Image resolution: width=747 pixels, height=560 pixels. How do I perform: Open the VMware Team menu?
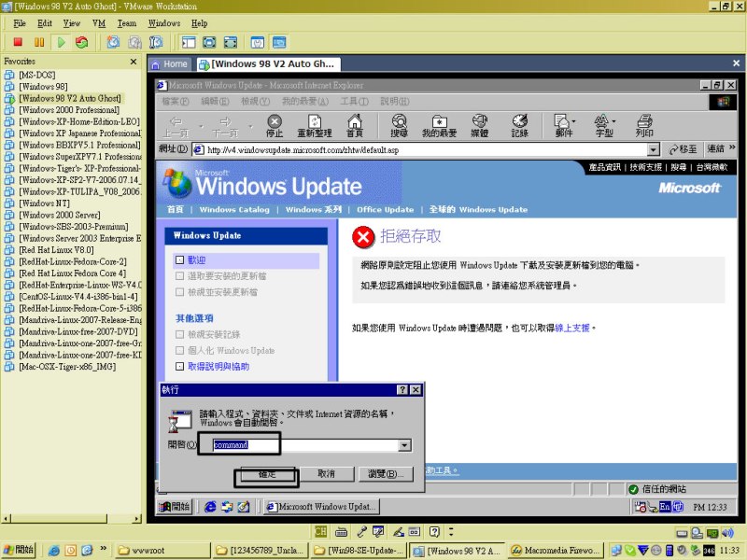point(127,22)
